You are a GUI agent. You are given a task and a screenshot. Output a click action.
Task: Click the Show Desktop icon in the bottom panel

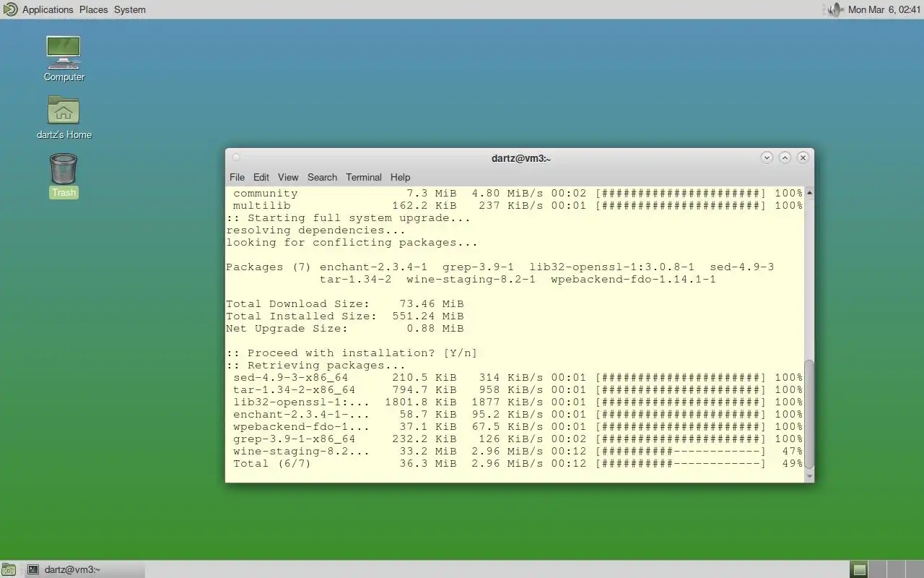pos(8,569)
